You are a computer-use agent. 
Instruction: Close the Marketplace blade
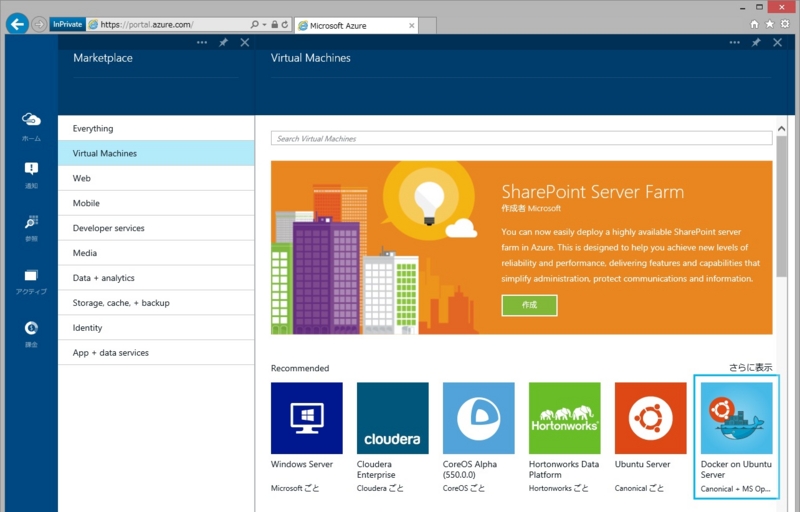coord(245,42)
